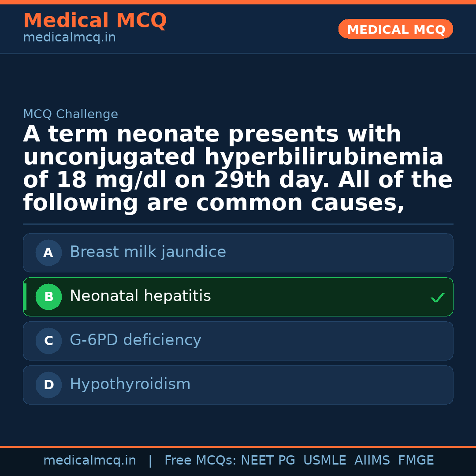
Task: Select the Breast milk jaundice answer
Action: click(x=148, y=252)
